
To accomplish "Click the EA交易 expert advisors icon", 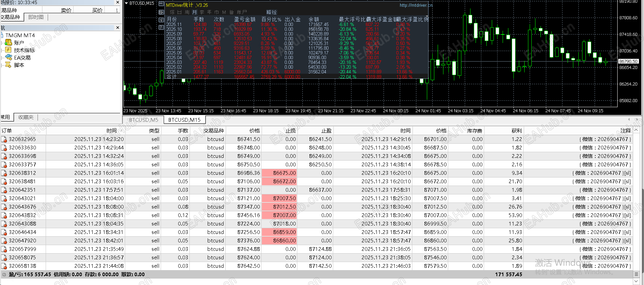I will tap(8, 57).
